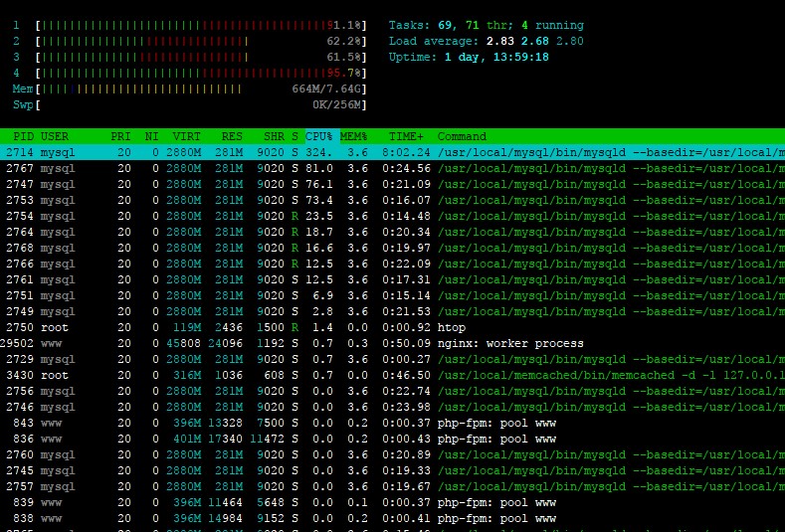Select the Command column header

click(463, 136)
